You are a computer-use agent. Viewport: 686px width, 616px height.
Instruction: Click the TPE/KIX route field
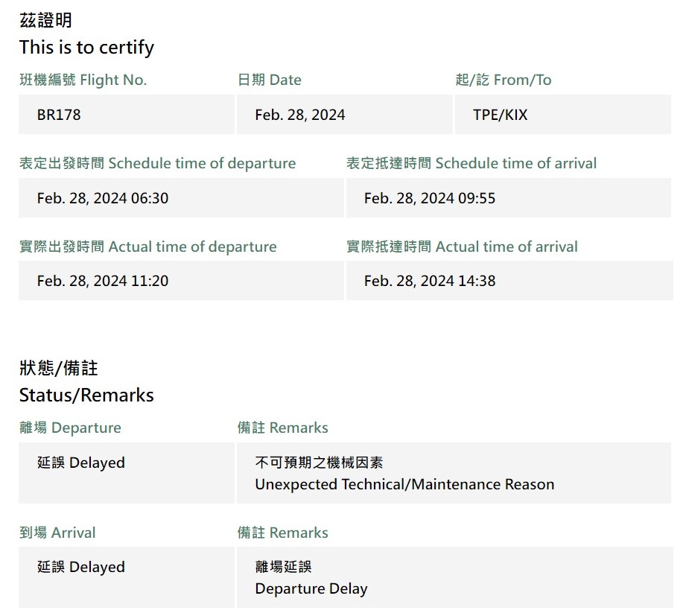pos(562,115)
